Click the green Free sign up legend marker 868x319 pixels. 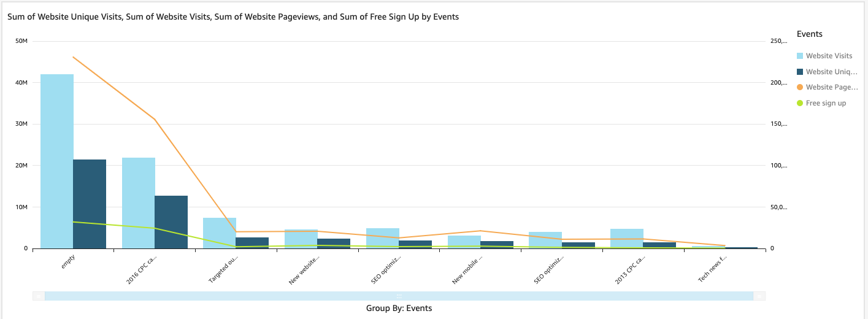coord(800,103)
